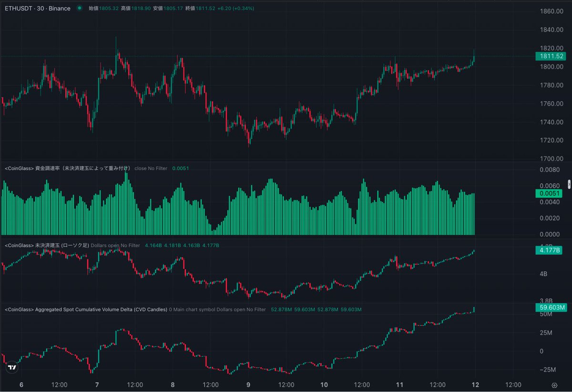Image resolution: width=572 pixels, height=392 pixels.
Task: Select the CoinGlass 未決済建玉 indicator legend
Action: (x=46, y=245)
